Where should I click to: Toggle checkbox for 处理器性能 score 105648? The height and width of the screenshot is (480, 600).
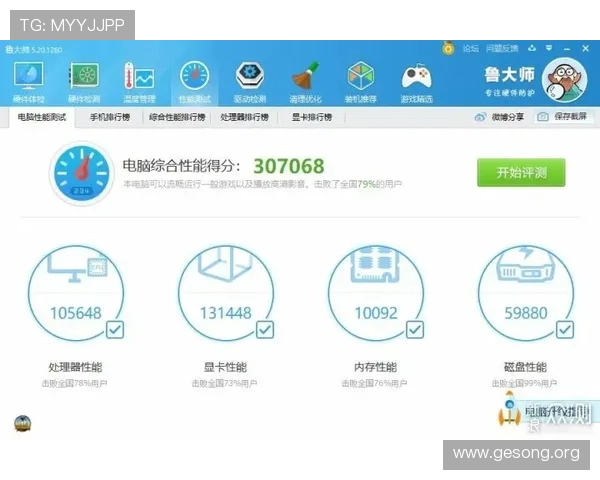coord(115,330)
